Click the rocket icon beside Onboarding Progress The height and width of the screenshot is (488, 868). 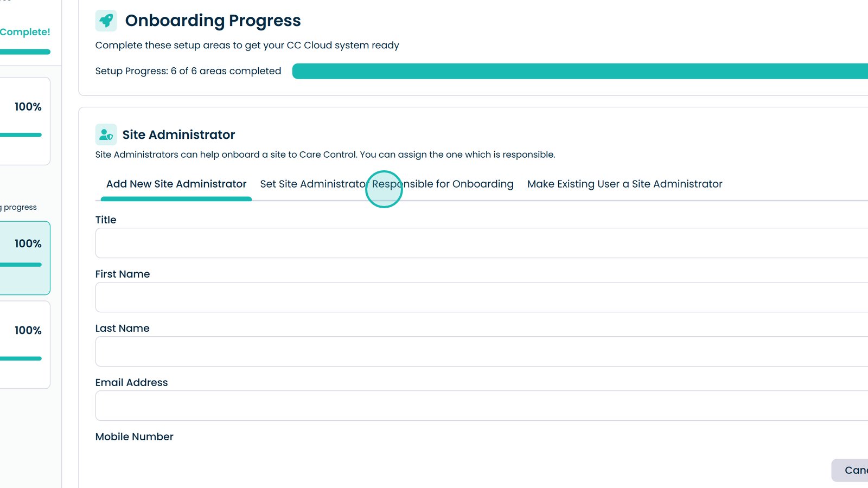(106, 21)
